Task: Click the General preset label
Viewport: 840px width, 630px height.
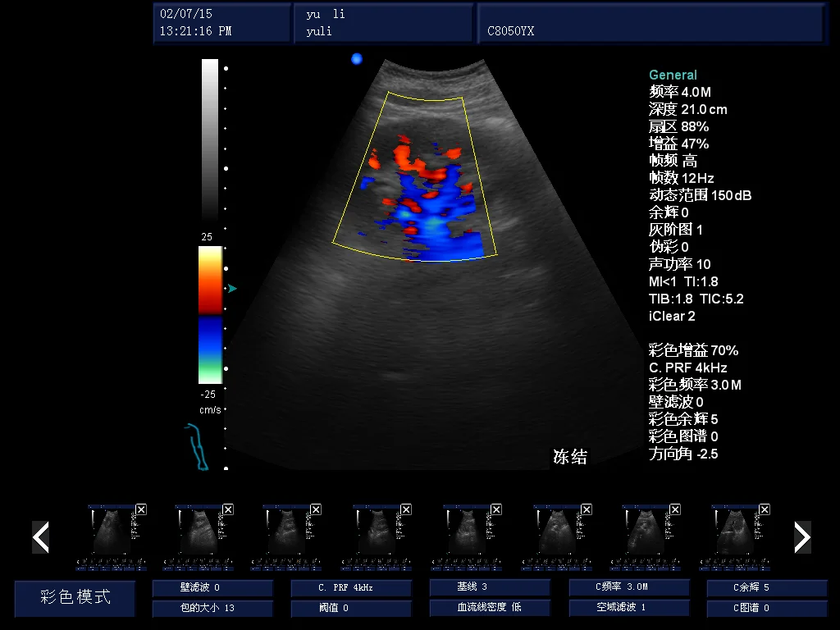Action: (673, 75)
